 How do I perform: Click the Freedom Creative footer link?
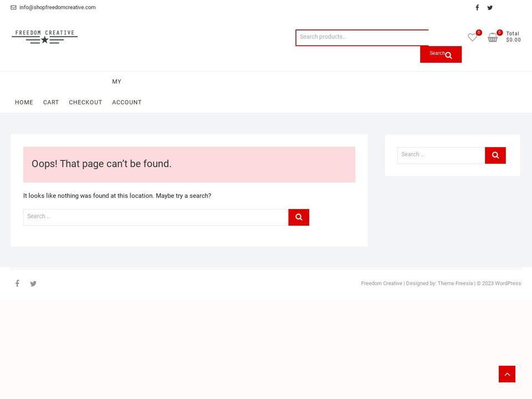[x=381, y=283]
